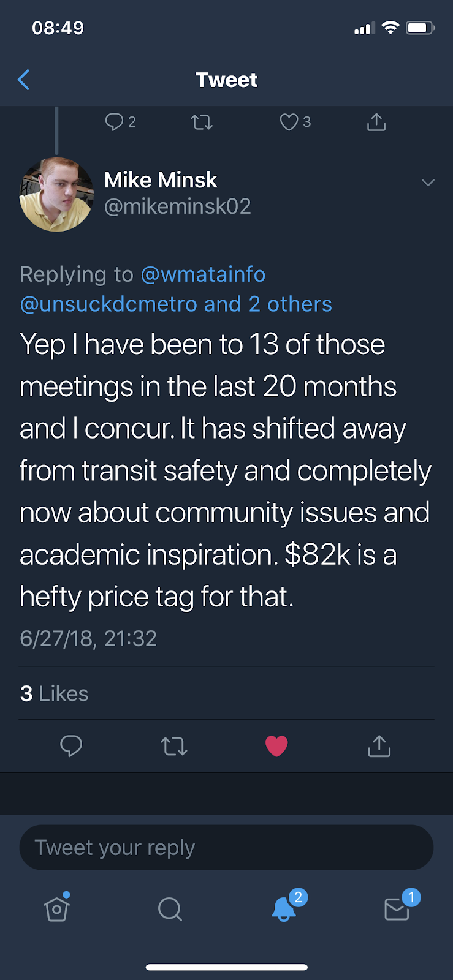Open the Messages envelope tab
Viewport: 453px width, 980px height.
click(x=397, y=909)
